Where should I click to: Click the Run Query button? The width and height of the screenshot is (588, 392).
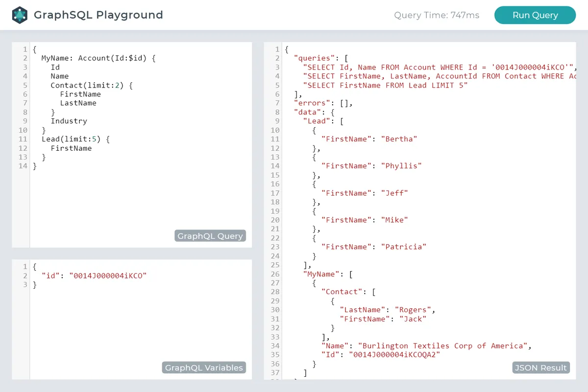[x=535, y=15]
